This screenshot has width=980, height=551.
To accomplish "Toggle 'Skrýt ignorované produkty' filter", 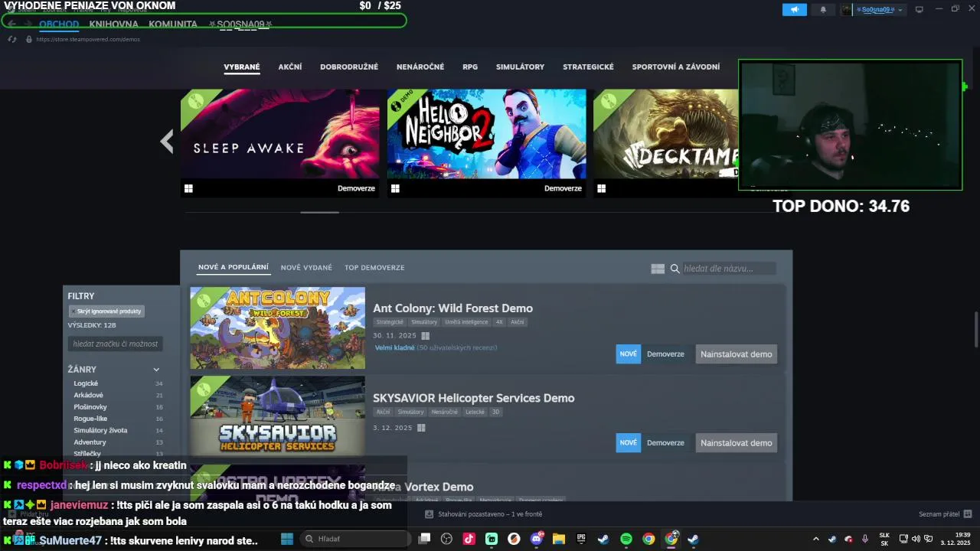I will click(x=106, y=311).
